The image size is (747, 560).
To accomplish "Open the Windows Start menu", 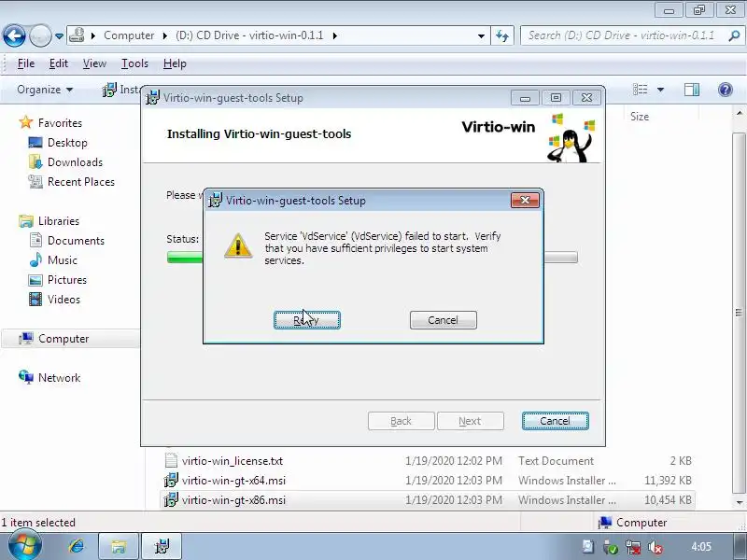I will (25, 545).
